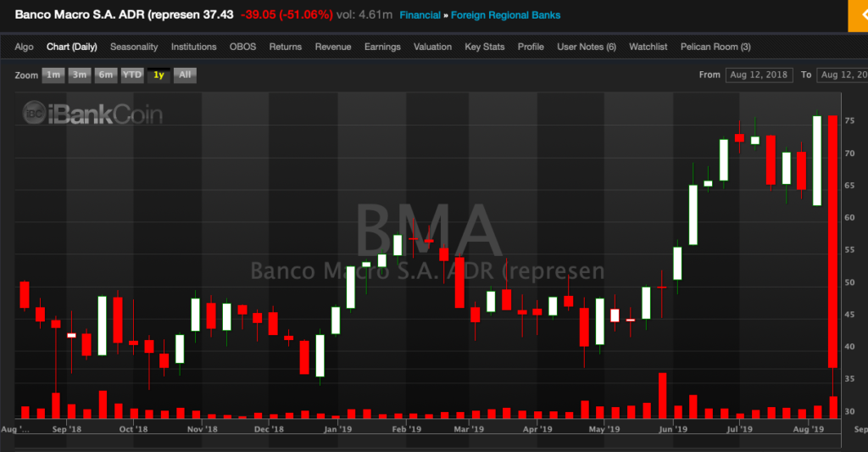
Task: Open the Revenue tab
Action: [332, 47]
